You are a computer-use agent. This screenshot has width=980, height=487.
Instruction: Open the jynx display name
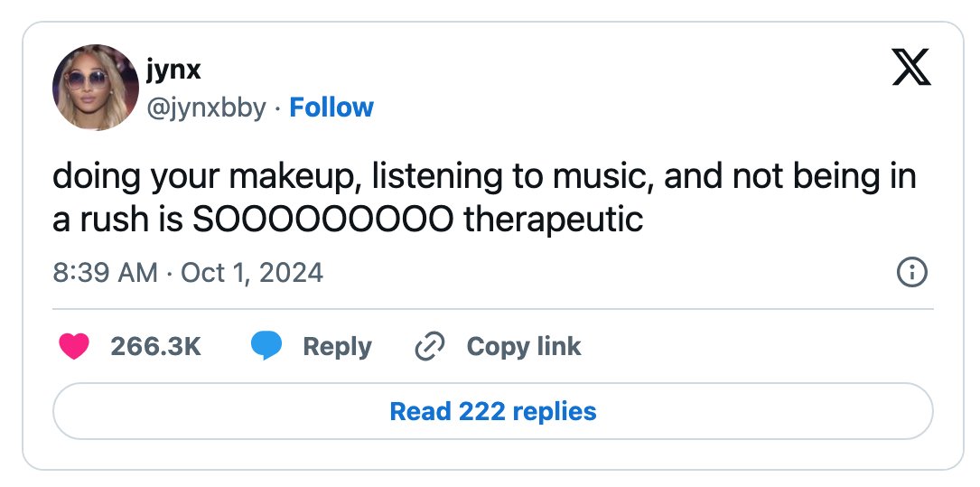173,70
